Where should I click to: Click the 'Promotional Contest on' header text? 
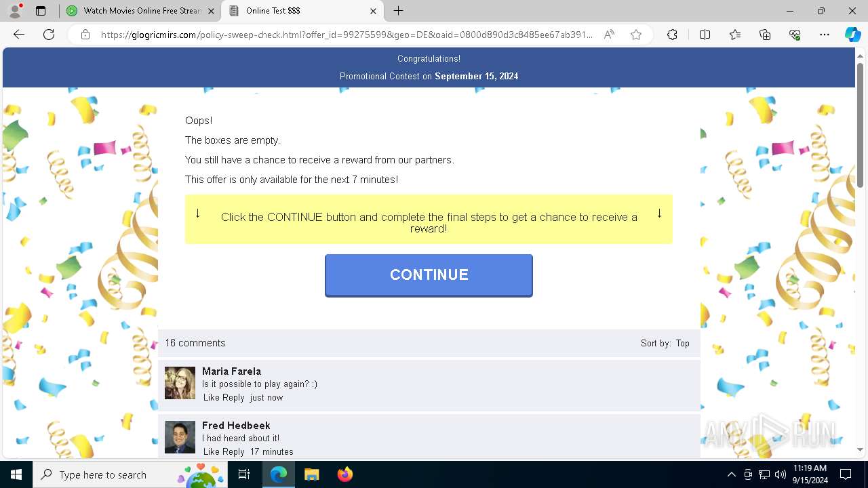(386, 77)
